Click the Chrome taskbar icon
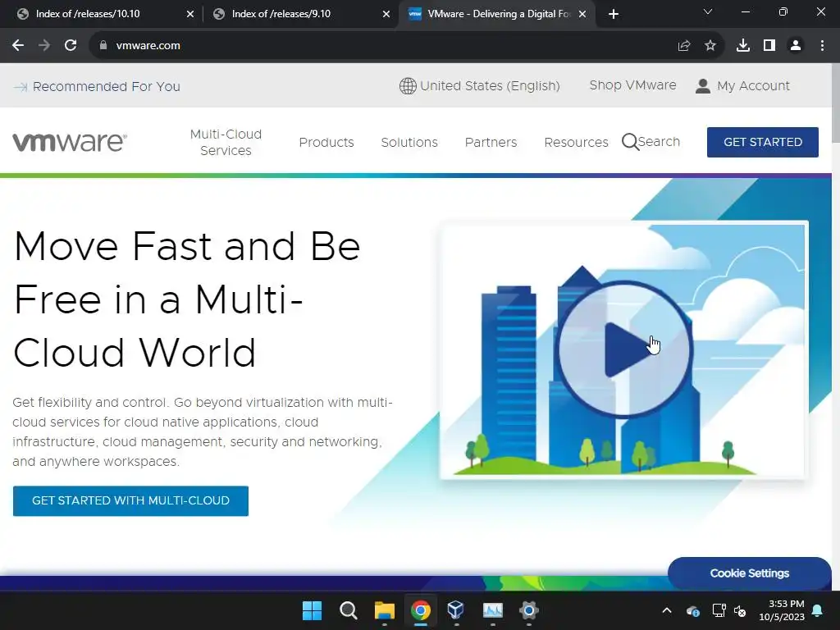Screen dimensions: 840x630 [x=421, y=610]
